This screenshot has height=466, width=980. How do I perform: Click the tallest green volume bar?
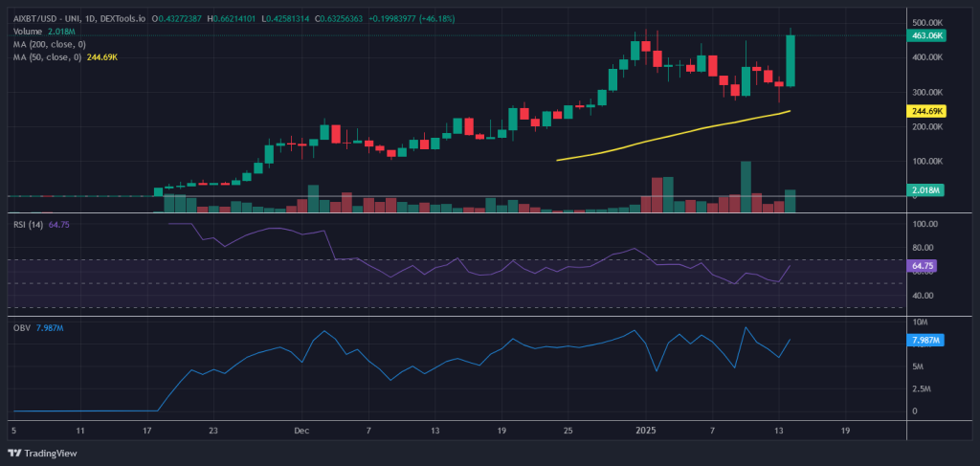746,187
